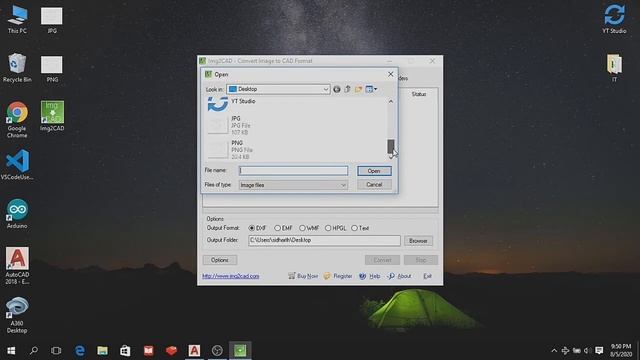Open Google Chrome desktop shortcut
Viewport: 640px width, 360px height.
click(x=17, y=120)
